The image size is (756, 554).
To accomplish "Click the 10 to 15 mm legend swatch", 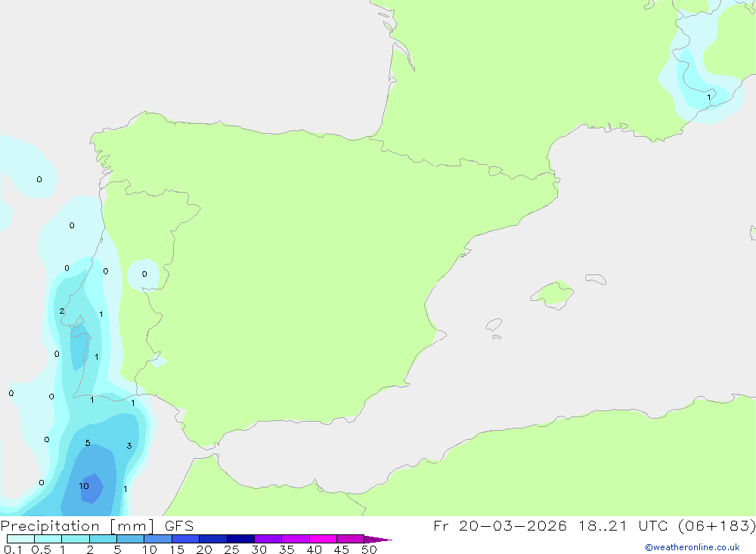I will click(158, 539).
